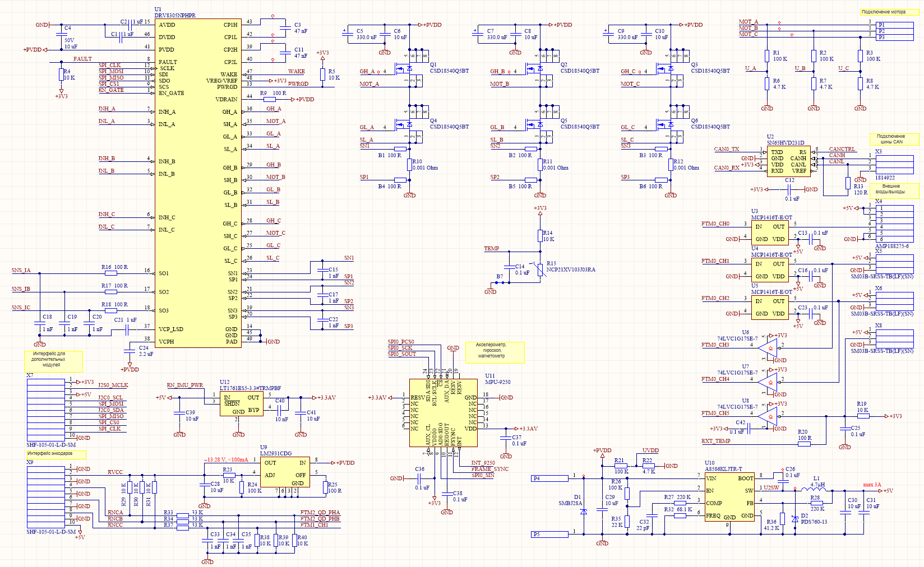Select the FAULT net label near U1
924x567 pixels.
[x=82, y=59]
